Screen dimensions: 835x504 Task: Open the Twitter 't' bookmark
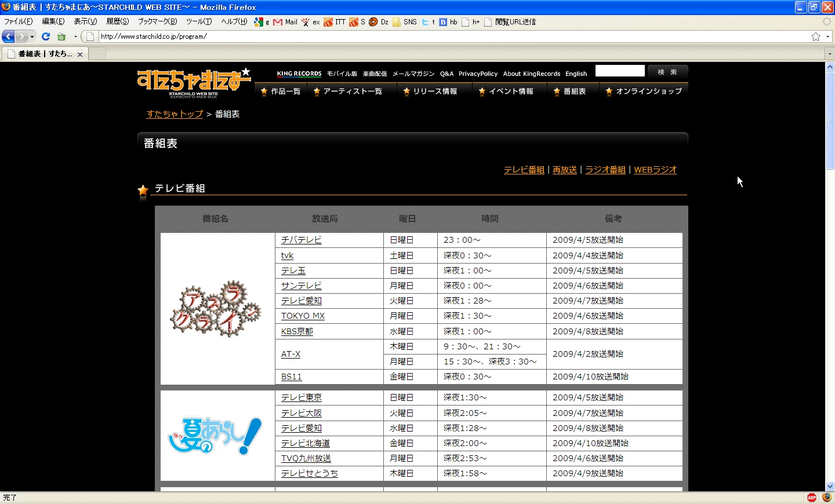click(429, 22)
